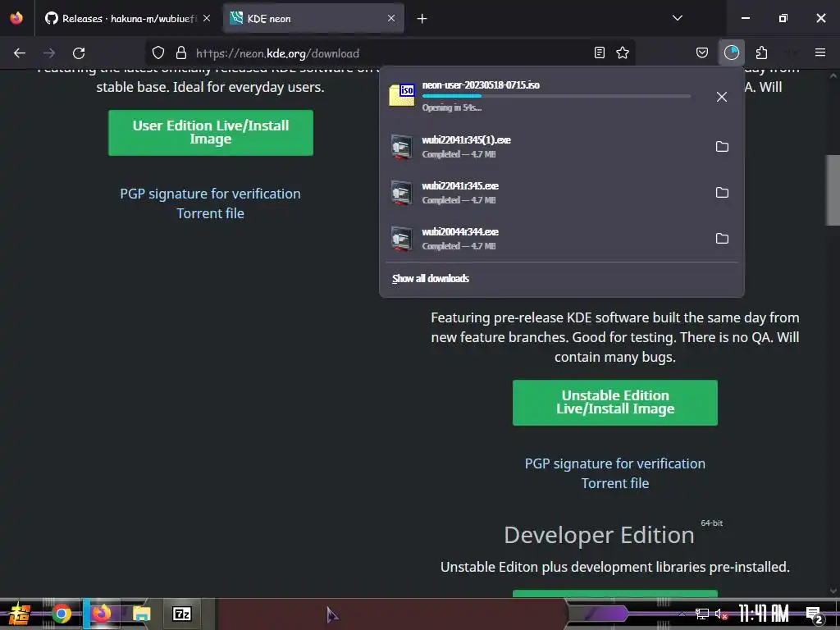Screen dimensions: 840x630
Task: Go back to the previous page
Action: (20, 53)
